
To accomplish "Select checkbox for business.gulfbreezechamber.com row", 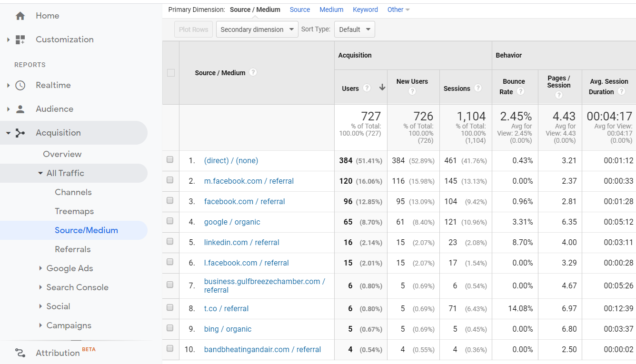I will click(x=170, y=285).
